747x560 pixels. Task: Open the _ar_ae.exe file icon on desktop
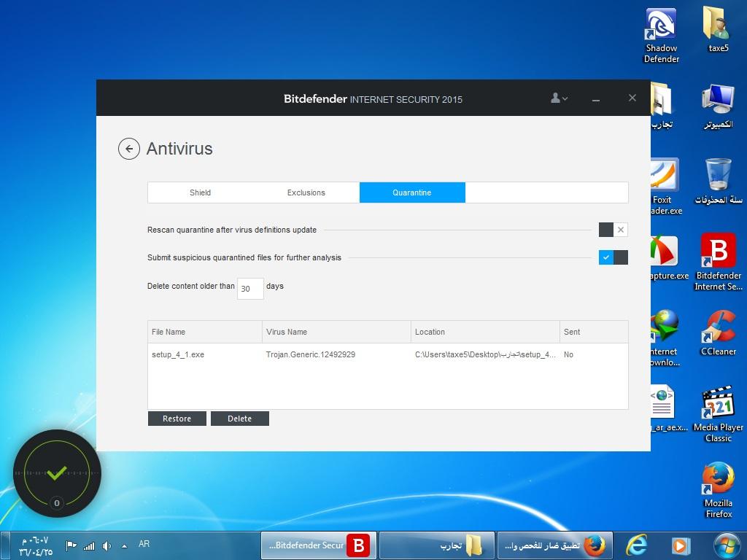(x=669, y=408)
